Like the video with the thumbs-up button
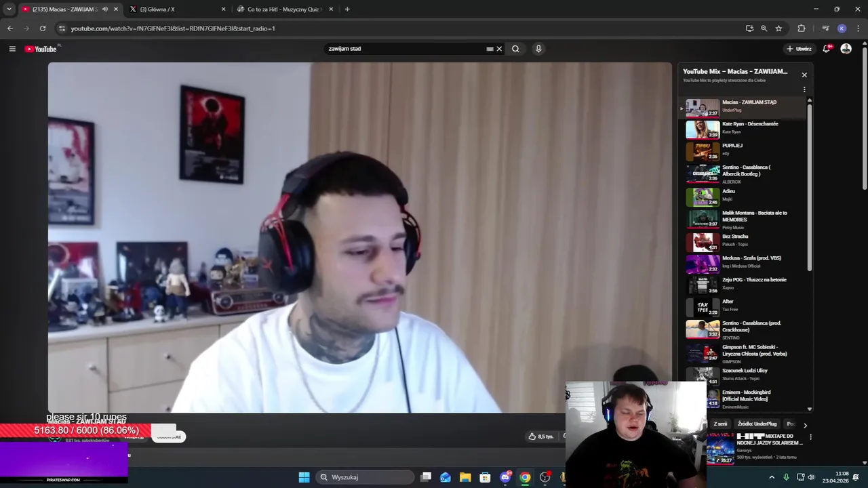Image resolution: width=868 pixels, height=488 pixels. click(542, 436)
